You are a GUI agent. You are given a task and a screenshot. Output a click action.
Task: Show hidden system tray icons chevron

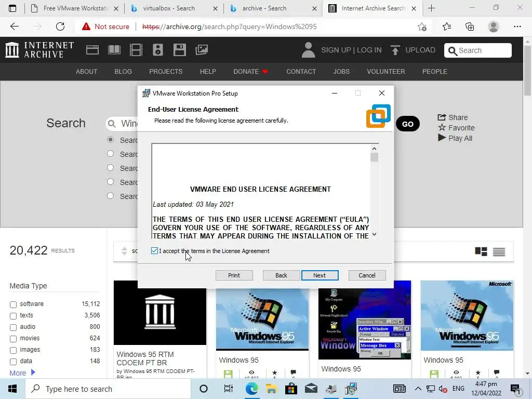(x=418, y=389)
